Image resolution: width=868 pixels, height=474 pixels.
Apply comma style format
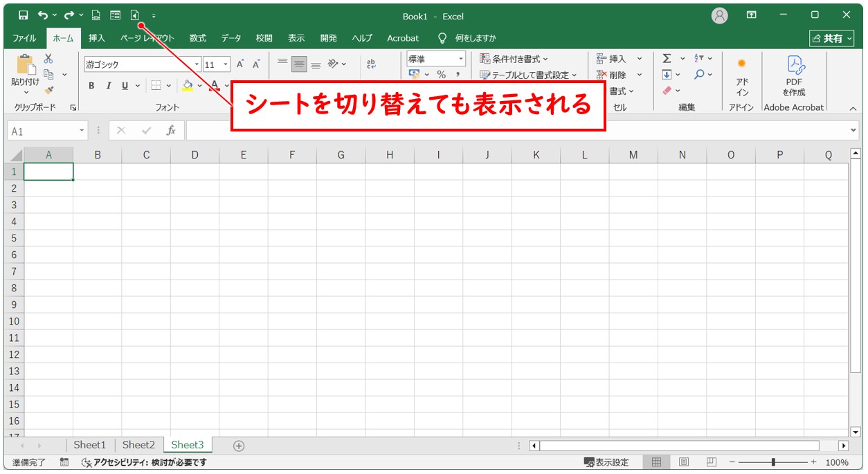click(458, 75)
